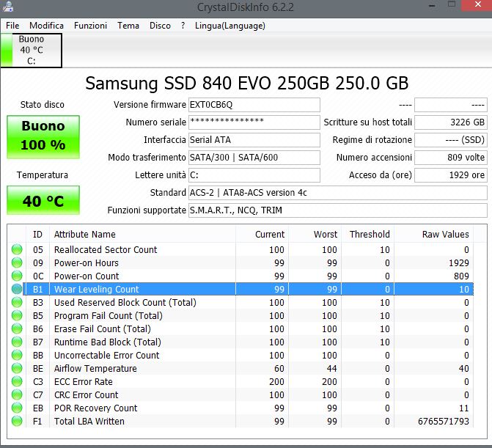Screen dimensions: 492x448
Task: Open the File menu
Action: pos(12,26)
